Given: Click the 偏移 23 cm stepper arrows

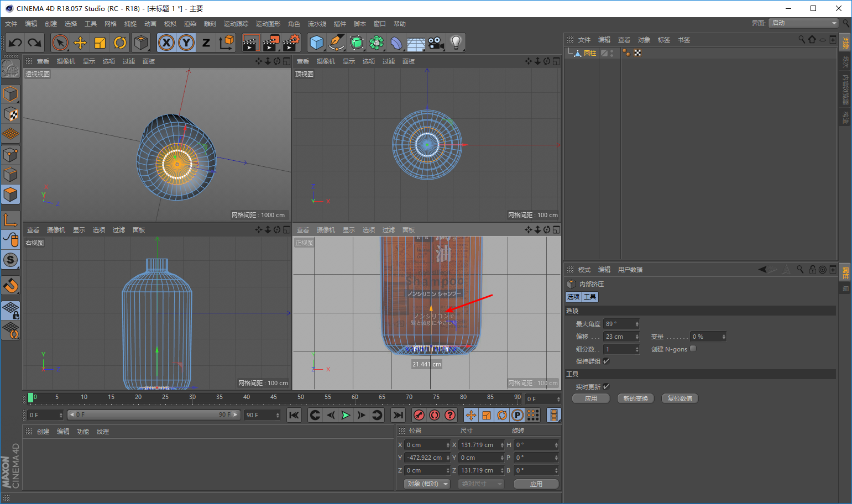Looking at the screenshot, I should 637,337.
